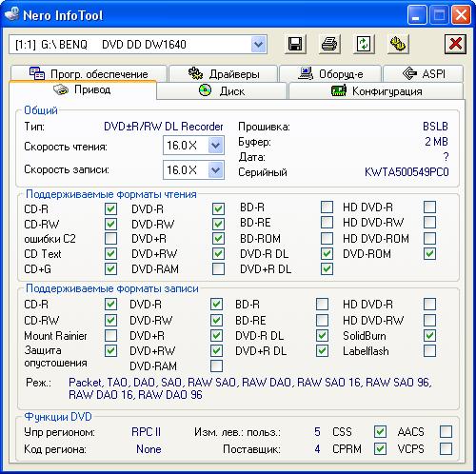The image size is (476, 474).
Task: Toggle the CSS checkbox in Функции DVD
Action: 380,432
